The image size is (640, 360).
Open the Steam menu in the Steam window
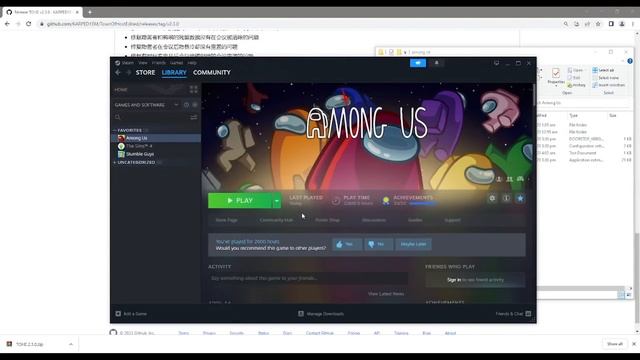pyautogui.click(x=127, y=63)
